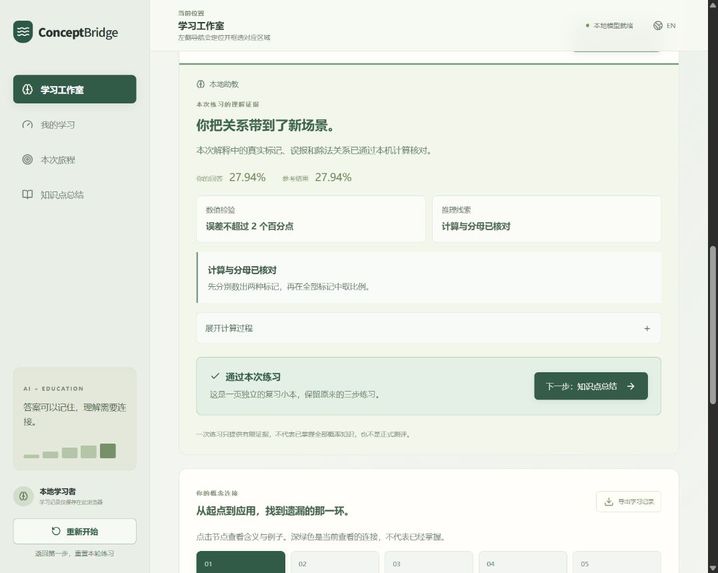718x573 pixels.
Task: Switch language to EN
Action: pos(671,26)
